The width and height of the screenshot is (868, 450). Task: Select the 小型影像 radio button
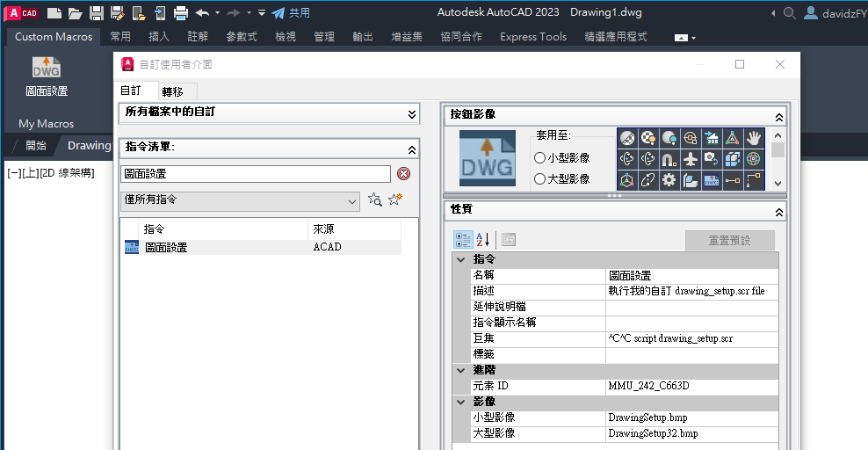tap(539, 157)
